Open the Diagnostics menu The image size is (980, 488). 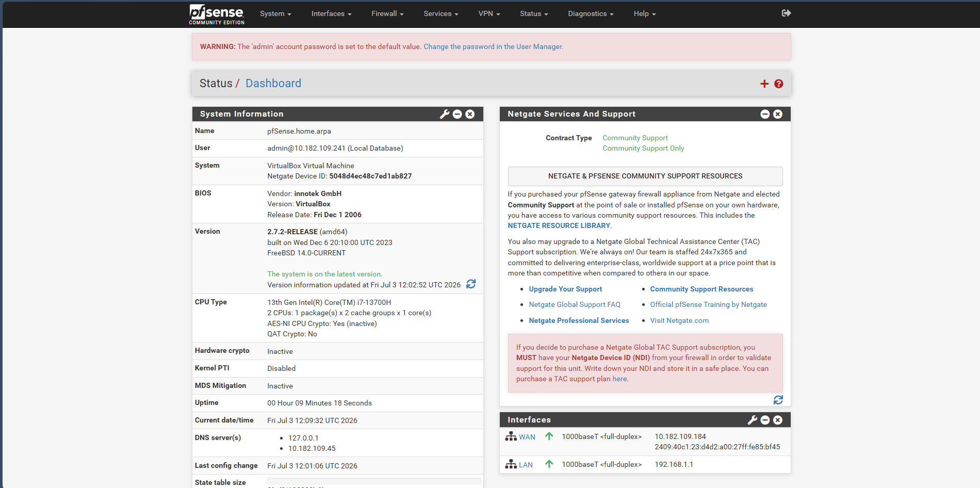591,14
